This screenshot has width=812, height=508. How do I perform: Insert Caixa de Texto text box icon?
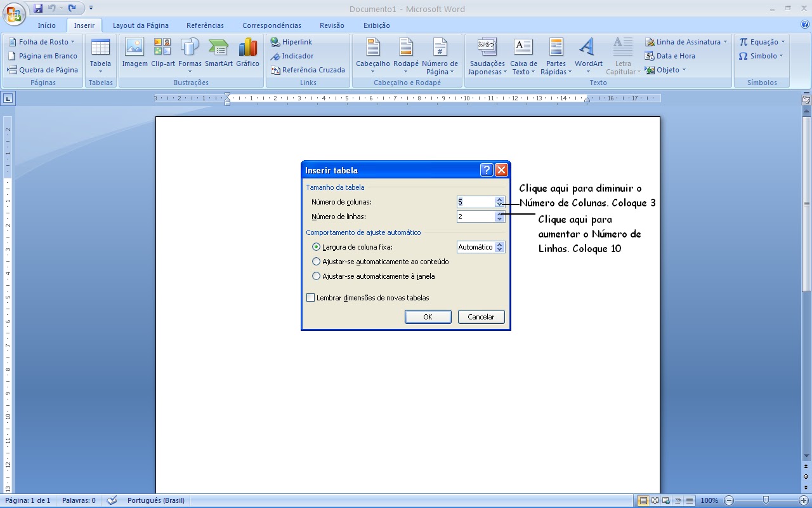tap(523, 47)
